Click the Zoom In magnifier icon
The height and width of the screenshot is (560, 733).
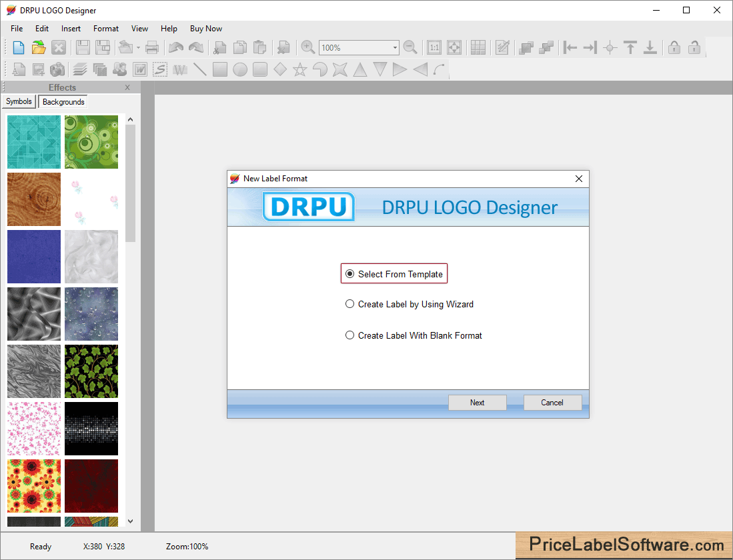(x=307, y=48)
